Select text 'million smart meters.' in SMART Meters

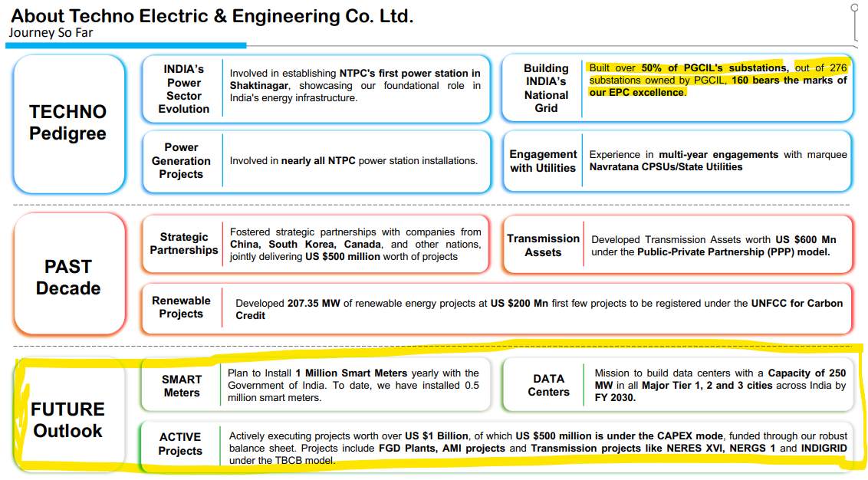click(275, 397)
